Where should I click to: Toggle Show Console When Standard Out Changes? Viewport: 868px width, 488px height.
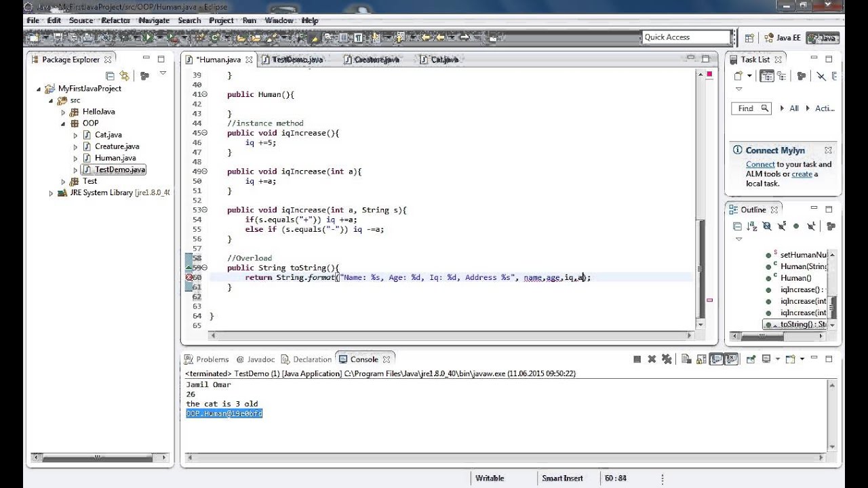pos(716,359)
